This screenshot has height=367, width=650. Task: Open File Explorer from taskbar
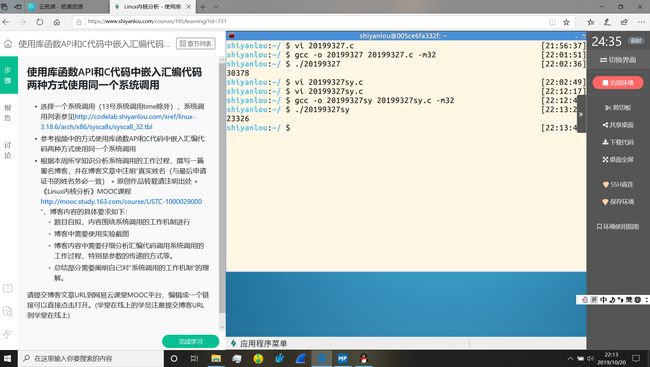tap(216, 358)
